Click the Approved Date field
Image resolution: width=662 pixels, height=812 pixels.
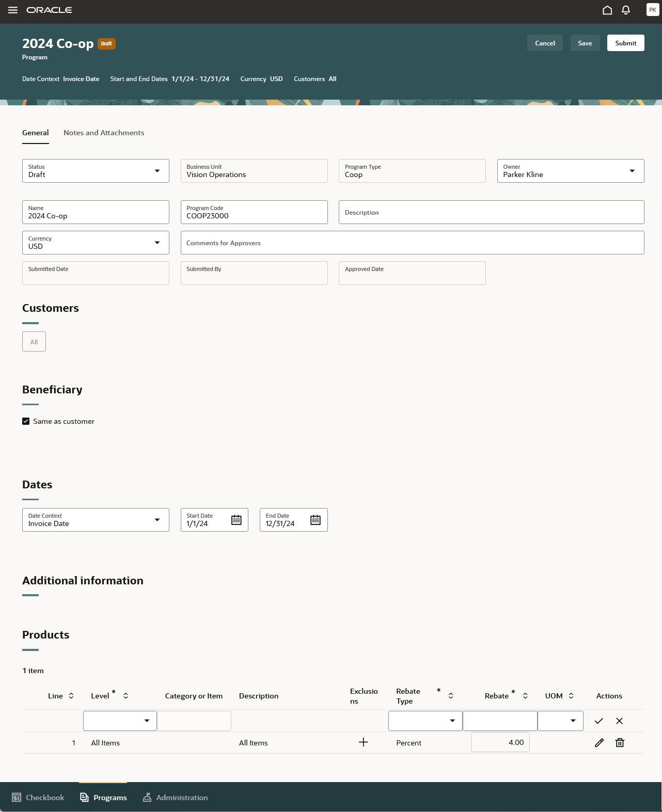point(412,273)
